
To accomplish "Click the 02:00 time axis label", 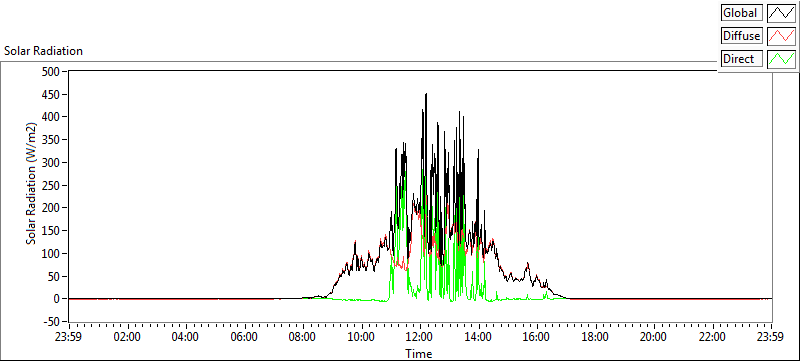I will coord(128,337).
